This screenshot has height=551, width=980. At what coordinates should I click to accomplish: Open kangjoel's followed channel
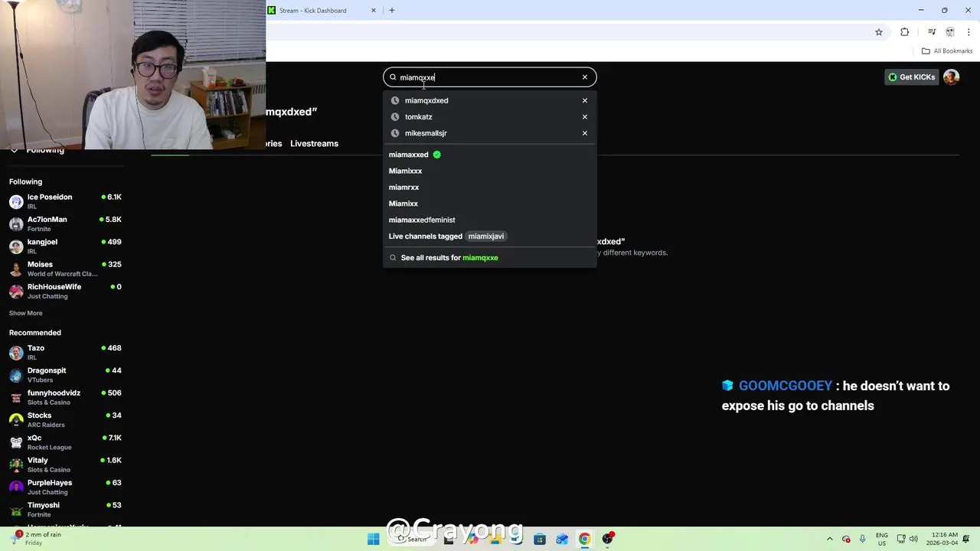(x=65, y=246)
